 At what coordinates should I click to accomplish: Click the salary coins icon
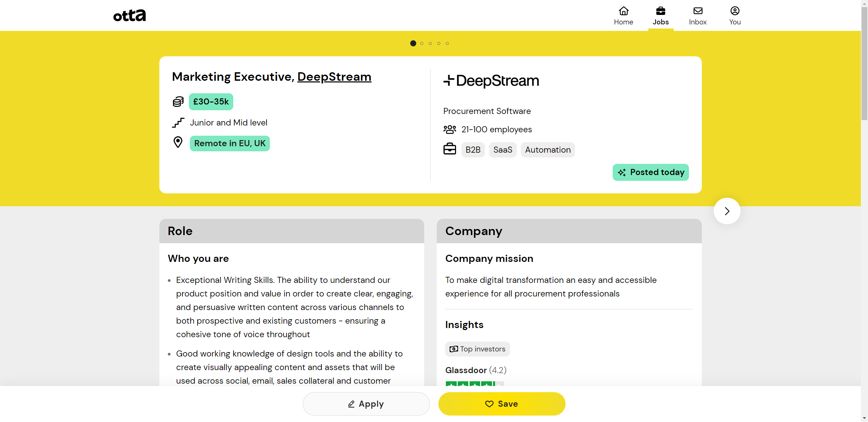coord(178,101)
